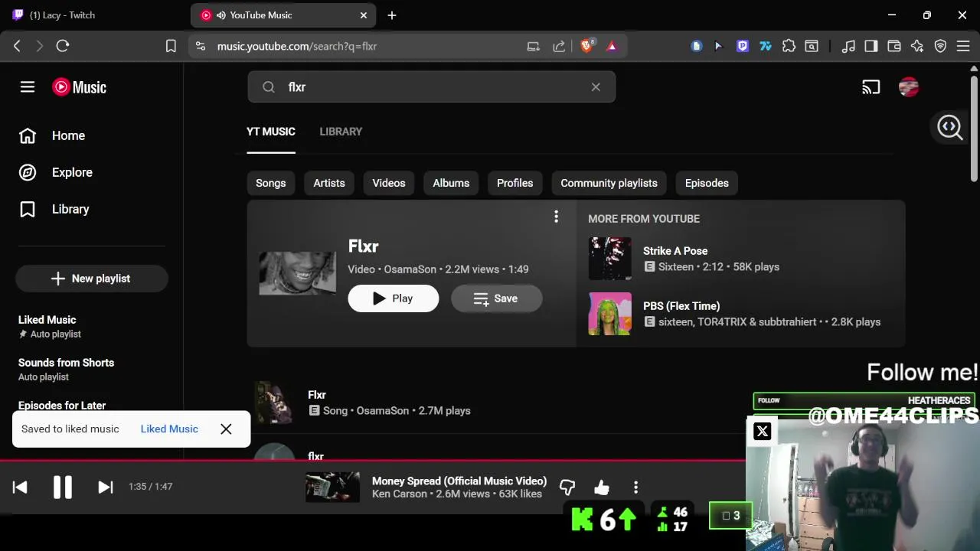Toggle like on Money Spread
The height and width of the screenshot is (551, 980).
click(602, 487)
